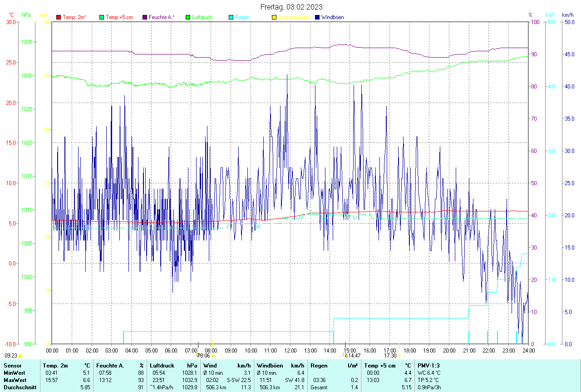Click the wind chill 'WC 6.4 °C' value

pyautogui.click(x=429, y=372)
